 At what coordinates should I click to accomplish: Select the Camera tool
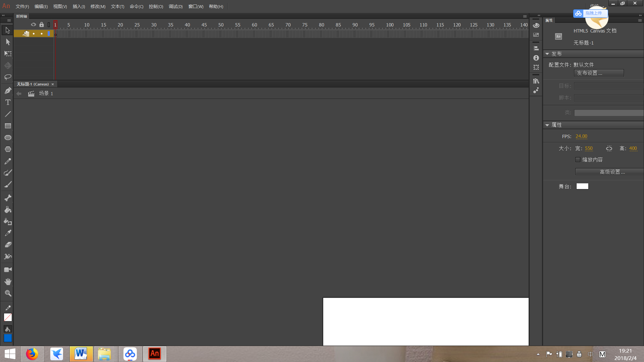coord(8,270)
